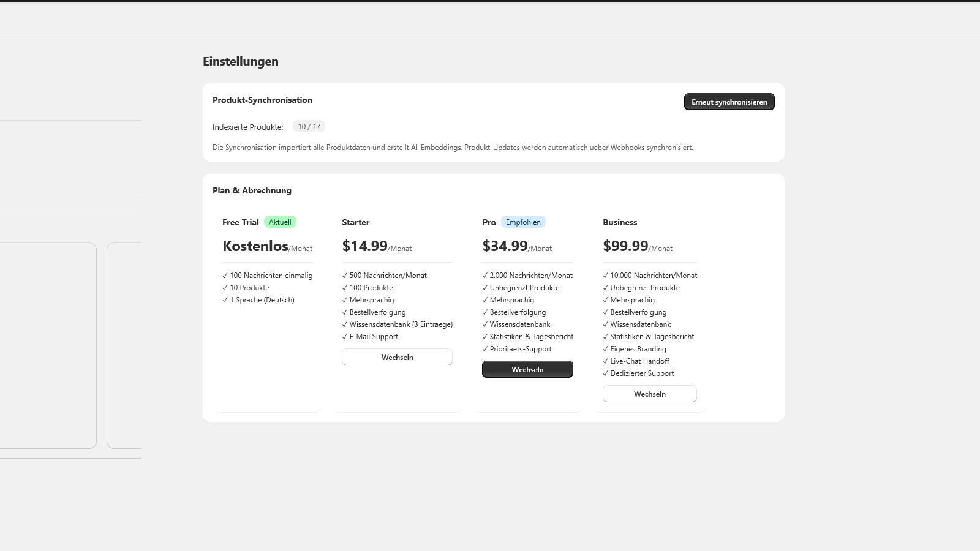Click Wechseln under the Starter plan
Image resolution: width=980 pixels, height=551 pixels.
397,357
